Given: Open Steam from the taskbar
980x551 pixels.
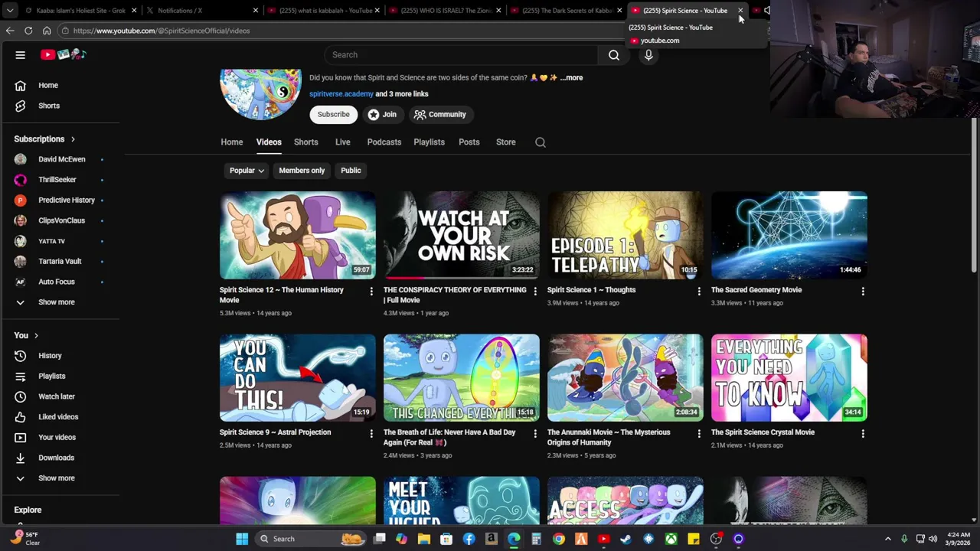Looking at the screenshot, I should pos(626,539).
